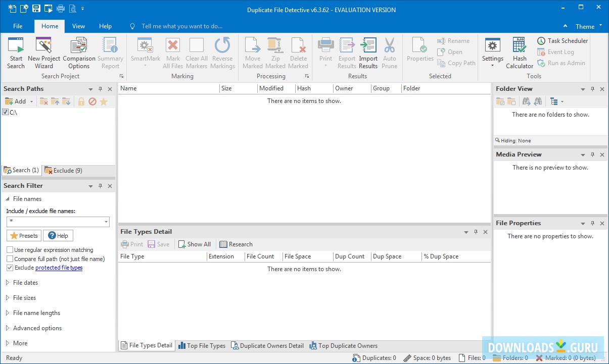Click the star icon in Search Paths toolbar
609x364 pixels.
104,101
